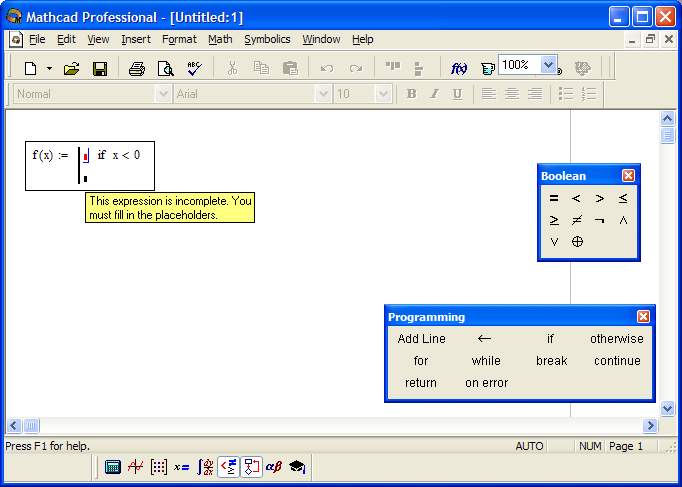Insert 'break' from Programming palette

point(552,361)
